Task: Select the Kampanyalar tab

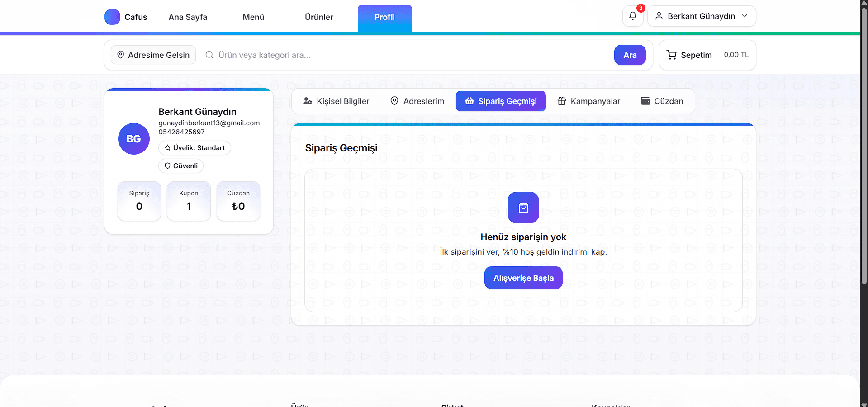Action: pyautogui.click(x=588, y=101)
